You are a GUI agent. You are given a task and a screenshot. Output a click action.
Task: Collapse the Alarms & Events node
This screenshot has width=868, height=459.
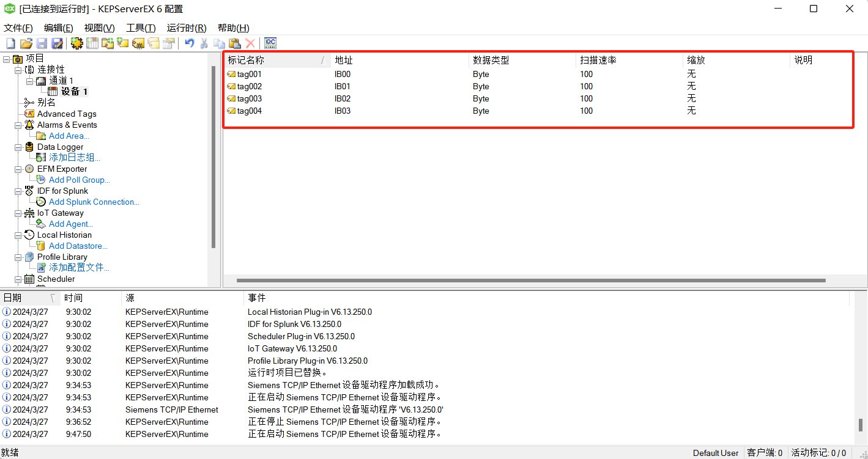[x=18, y=125]
